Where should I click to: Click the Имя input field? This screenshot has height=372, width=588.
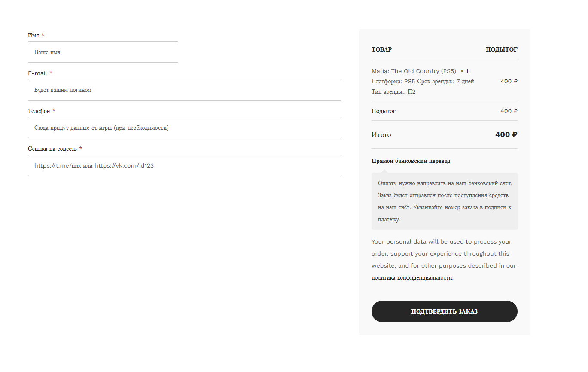click(103, 52)
